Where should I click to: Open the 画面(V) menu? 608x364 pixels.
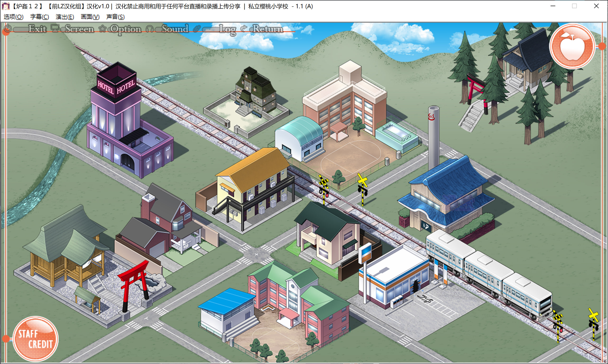(x=90, y=17)
